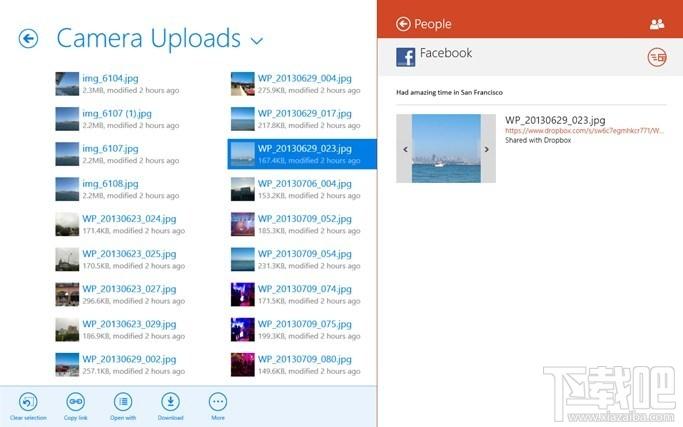The image size is (683, 427).
Task: Select file WP_20130709_074.jpg
Action: tap(296, 295)
